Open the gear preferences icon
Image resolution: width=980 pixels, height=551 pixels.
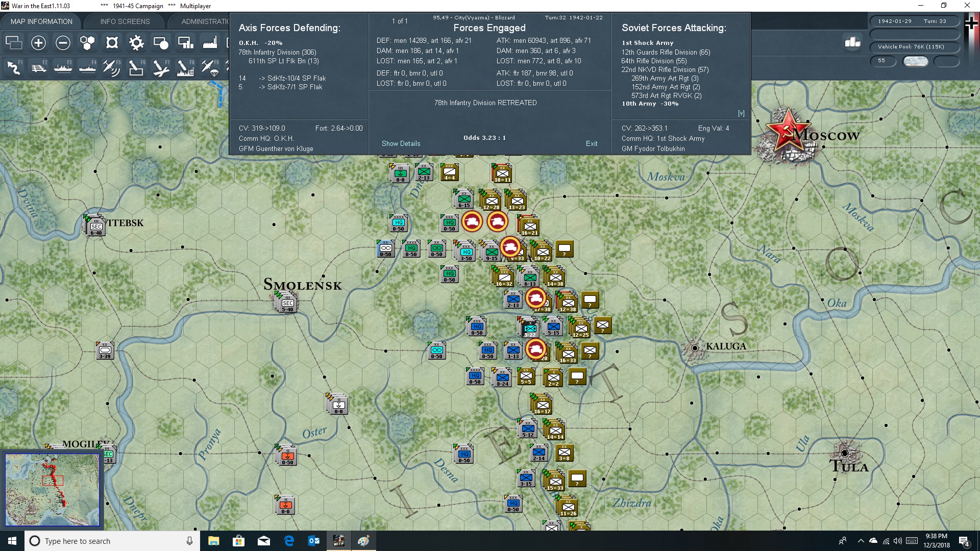click(136, 43)
